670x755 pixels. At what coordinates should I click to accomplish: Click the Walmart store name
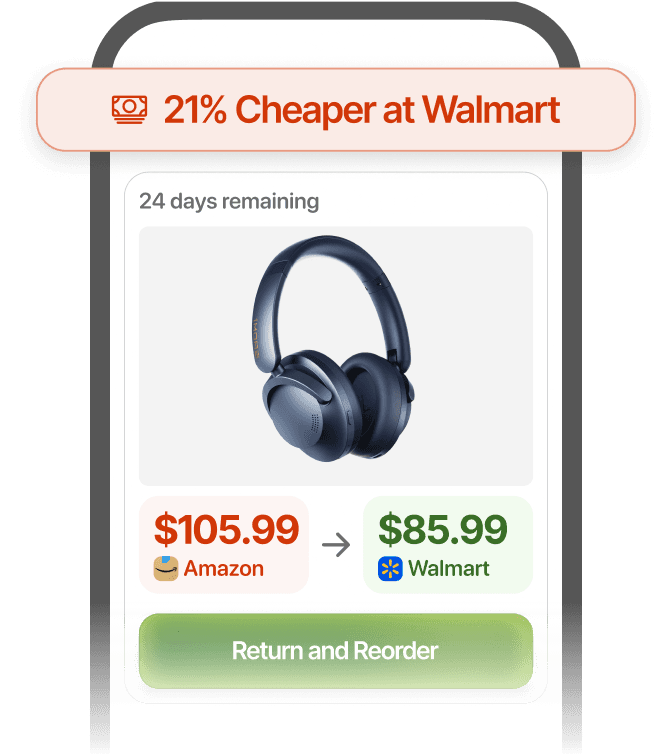click(449, 569)
